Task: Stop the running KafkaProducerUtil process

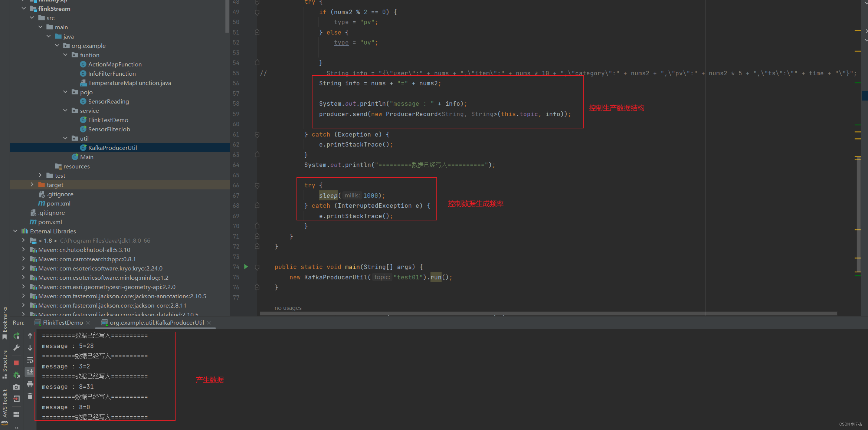Action: point(16,362)
